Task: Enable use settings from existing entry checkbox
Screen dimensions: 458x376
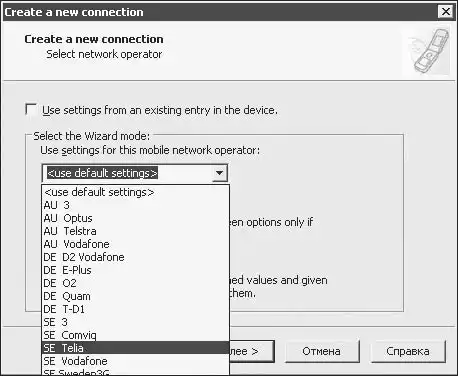Action: (31, 110)
